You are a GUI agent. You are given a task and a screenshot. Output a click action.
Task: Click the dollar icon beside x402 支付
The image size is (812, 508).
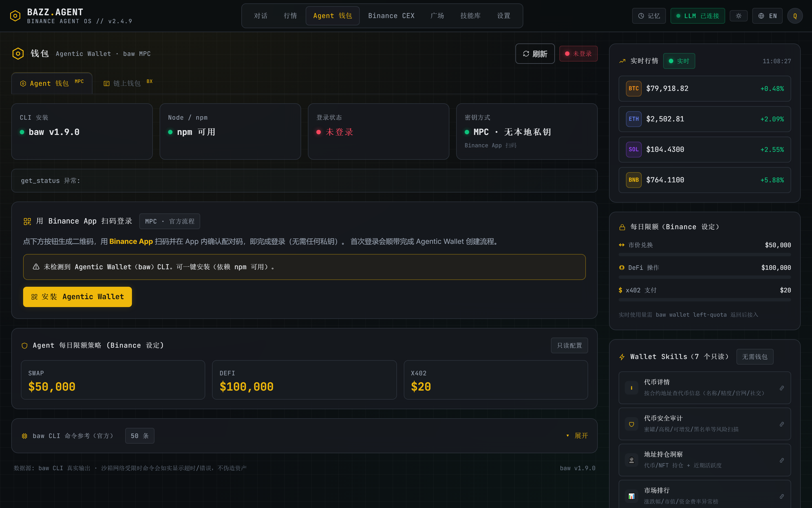pos(620,290)
